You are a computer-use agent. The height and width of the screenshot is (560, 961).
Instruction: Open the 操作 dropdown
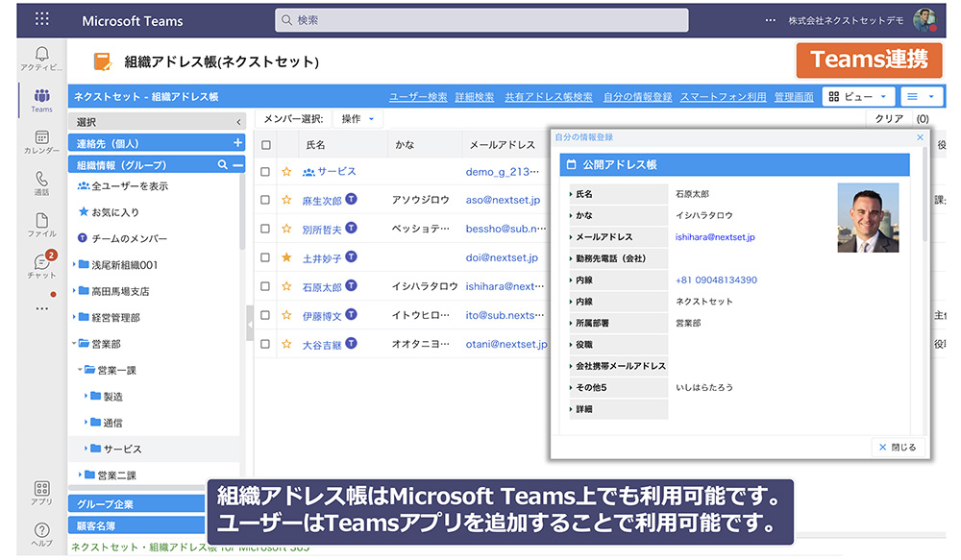(x=357, y=119)
